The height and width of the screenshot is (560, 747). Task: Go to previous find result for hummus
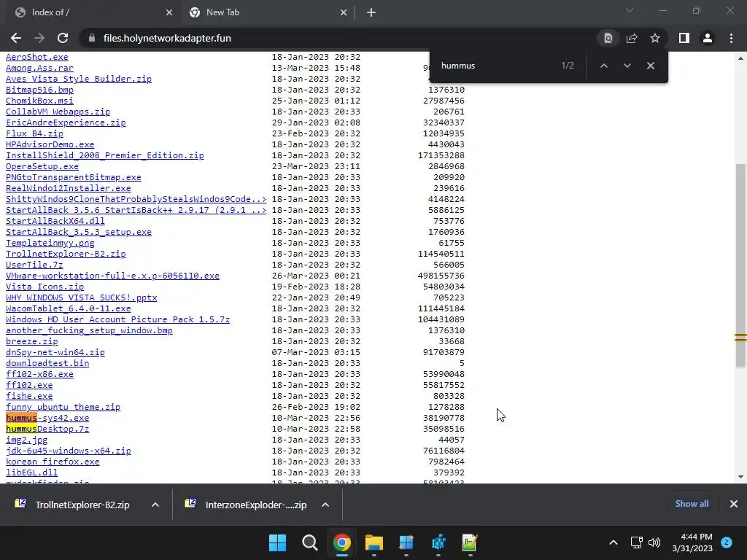(603, 66)
